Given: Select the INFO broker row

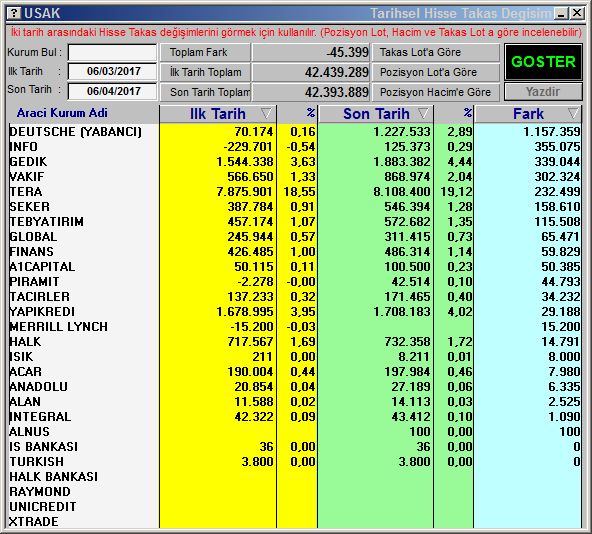Looking at the screenshot, I should [294, 147].
